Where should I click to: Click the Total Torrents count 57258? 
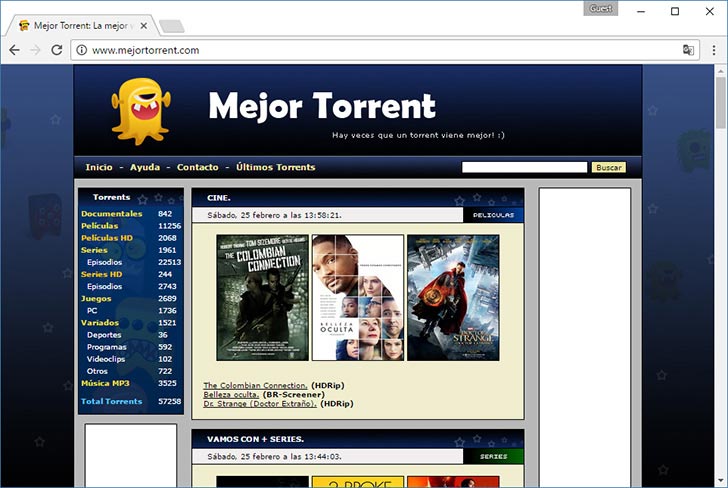tap(169, 401)
